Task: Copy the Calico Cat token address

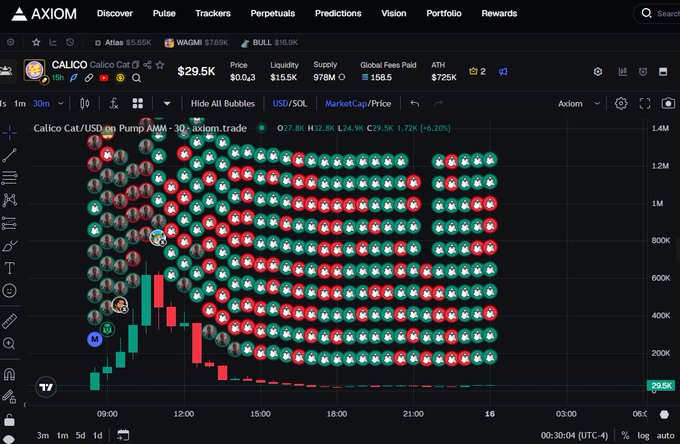Action: (x=136, y=65)
